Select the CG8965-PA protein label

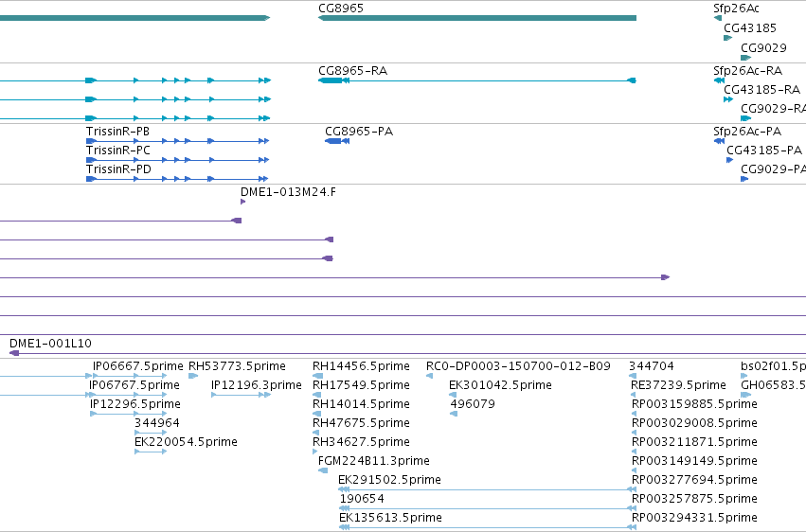coord(359,132)
